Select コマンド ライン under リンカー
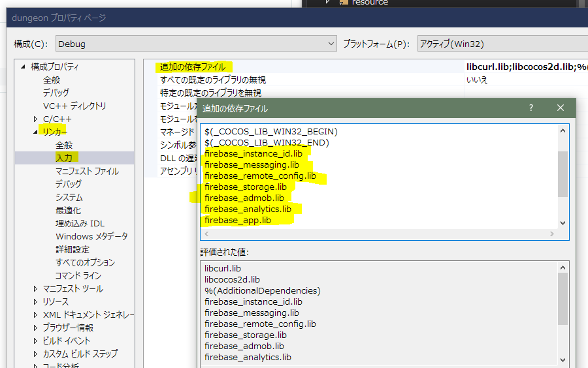Screen dimensions: 588x368 (78, 275)
